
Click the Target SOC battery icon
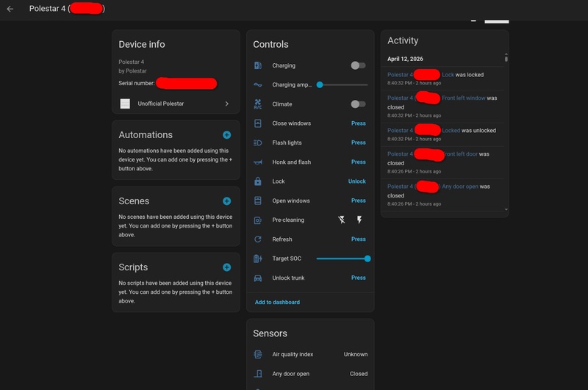[258, 259]
